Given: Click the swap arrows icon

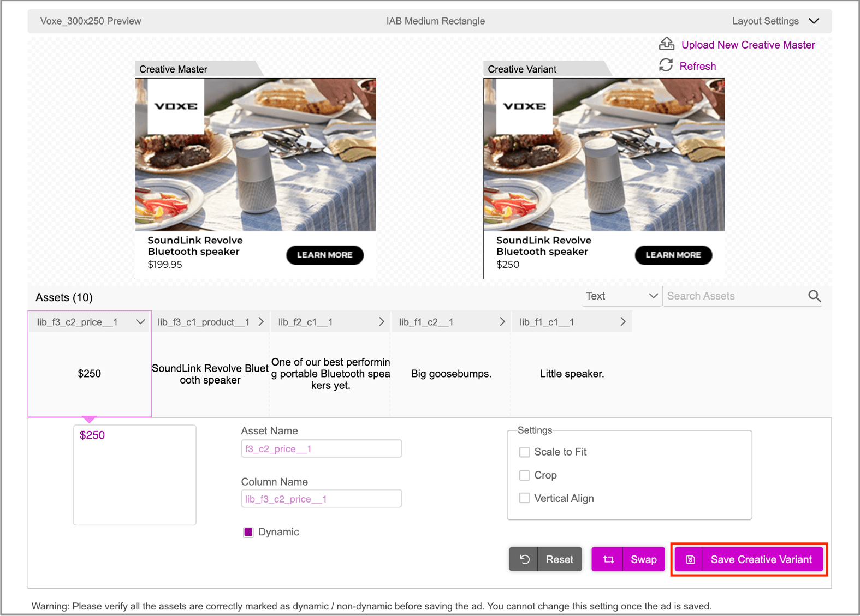Looking at the screenshot, I should (x=608, y=559).
